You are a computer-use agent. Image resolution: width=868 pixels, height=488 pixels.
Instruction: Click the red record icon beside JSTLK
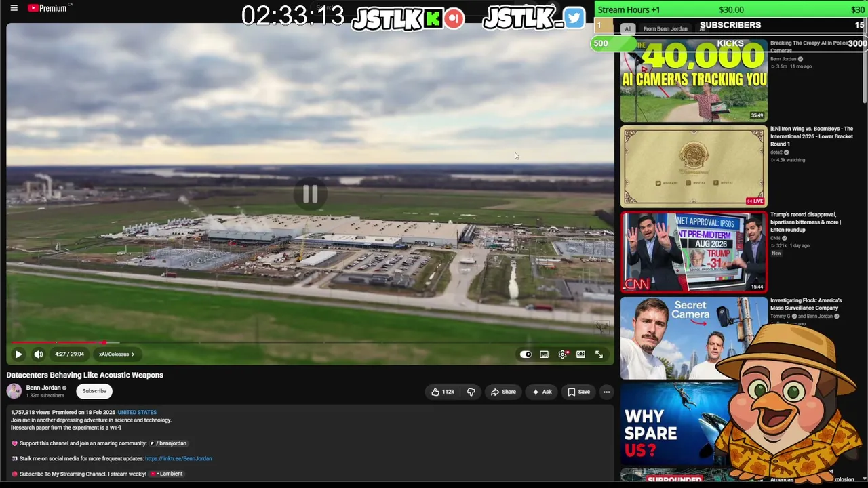tap(454, 18)
